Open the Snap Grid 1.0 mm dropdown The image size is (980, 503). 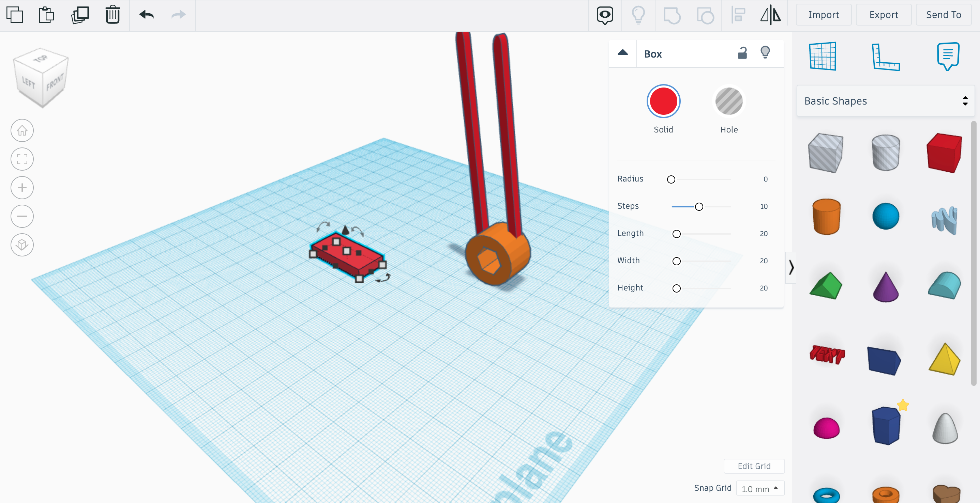tap(760, 489)
